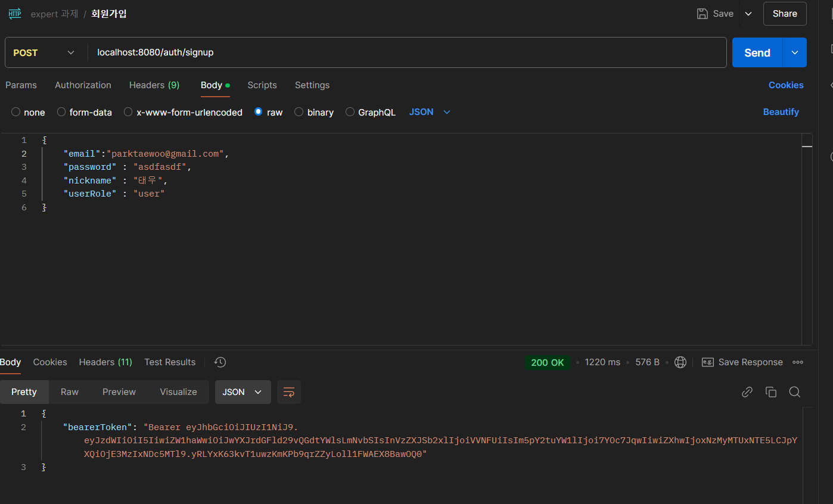Viewport: 833px width, 504px height.
Task: Select the Pretty response view
Action: [x=24, y=392]
